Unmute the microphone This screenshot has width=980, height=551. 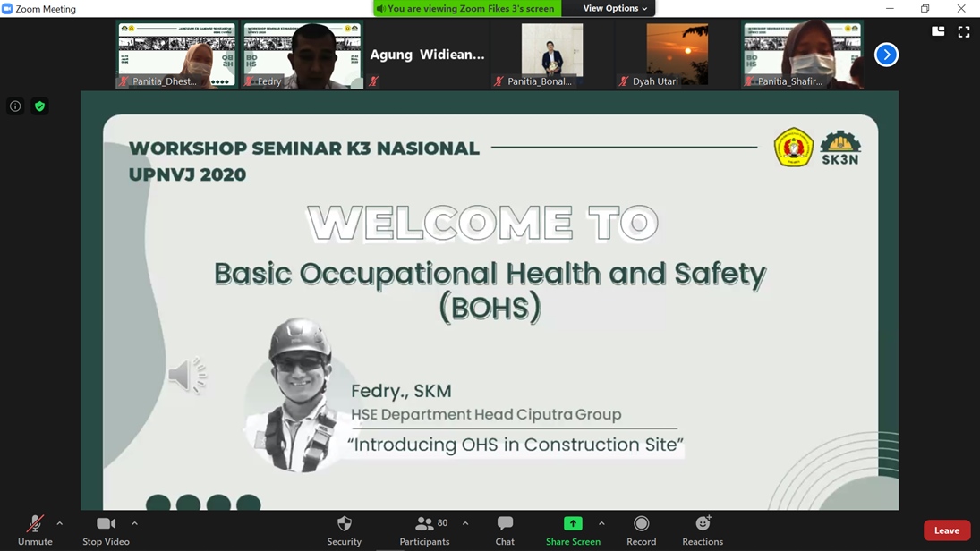pyautogui.click(x=35, y=530)
